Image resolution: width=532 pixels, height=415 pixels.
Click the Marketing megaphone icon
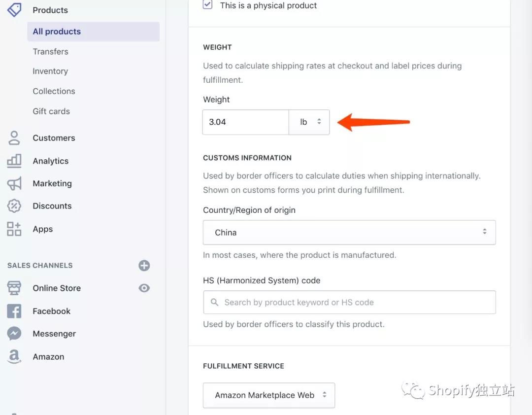pos(14,183)
